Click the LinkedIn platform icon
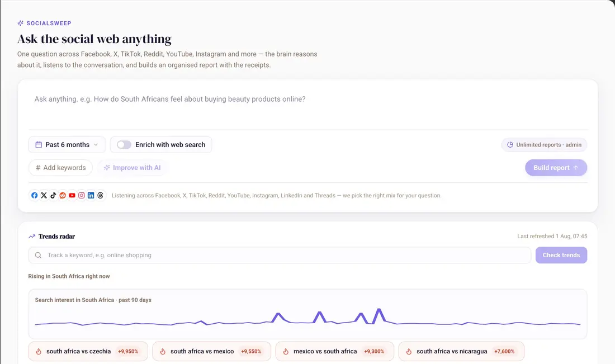The image size is (615, 364). pyautogui.click(x=91, y=195)
